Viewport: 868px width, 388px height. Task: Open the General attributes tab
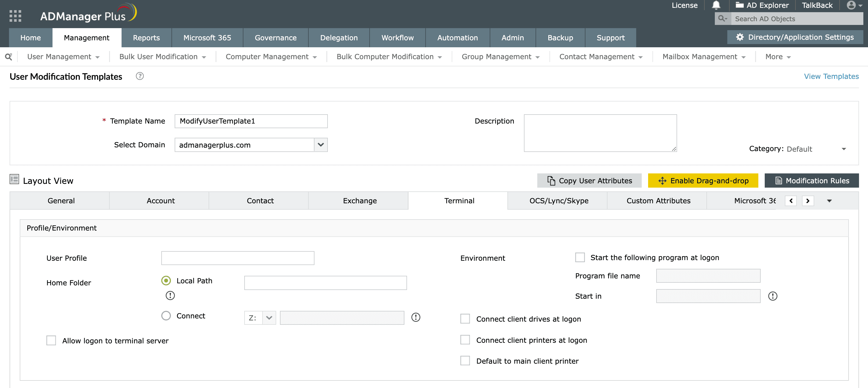coord(61,201)
